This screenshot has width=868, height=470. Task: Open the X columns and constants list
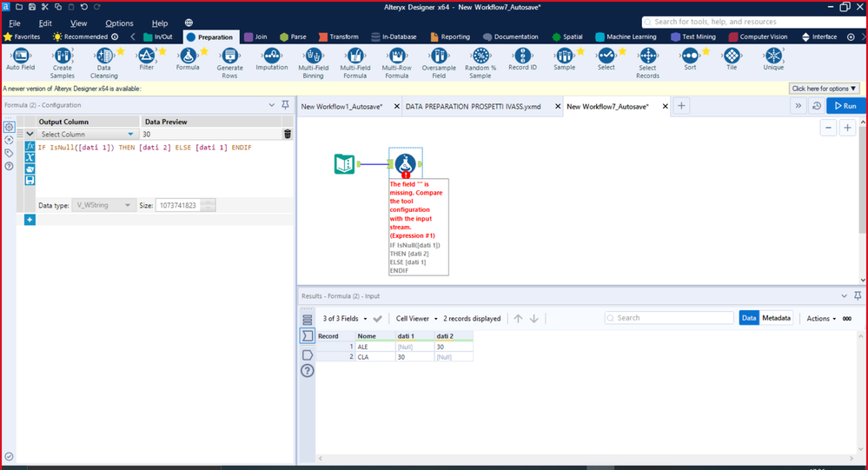pyautogui.click(x=30, y=158)
